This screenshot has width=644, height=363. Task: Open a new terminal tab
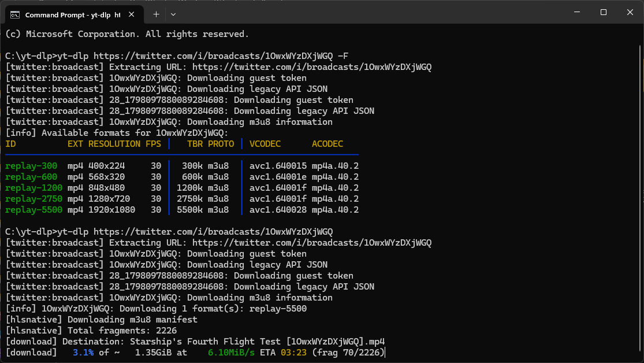(x=156, y=14)
